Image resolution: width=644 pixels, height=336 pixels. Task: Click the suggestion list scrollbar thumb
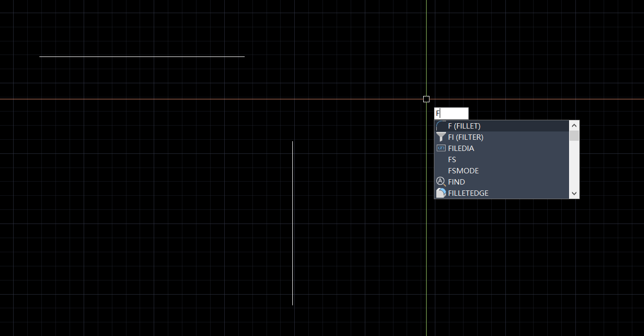574,136
